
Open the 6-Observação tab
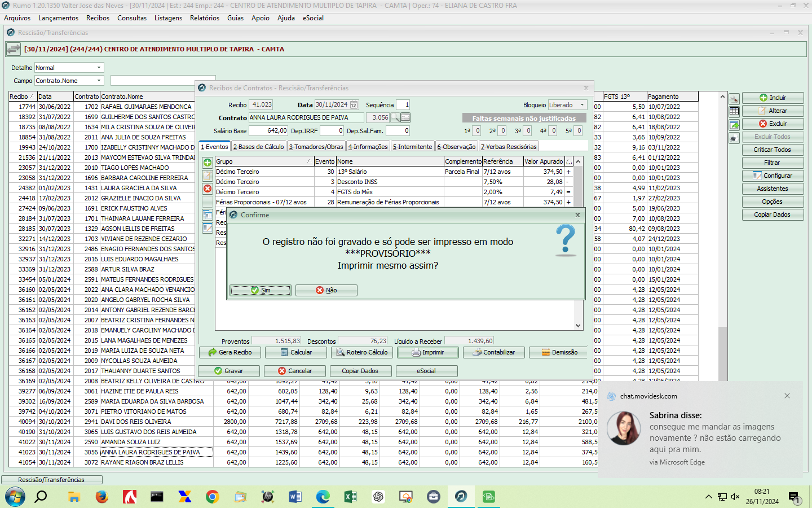click(x=456, y=147)
